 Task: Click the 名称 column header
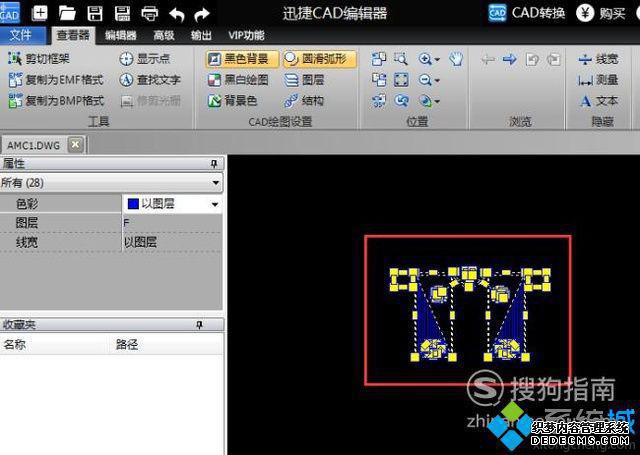coord(15,344)
